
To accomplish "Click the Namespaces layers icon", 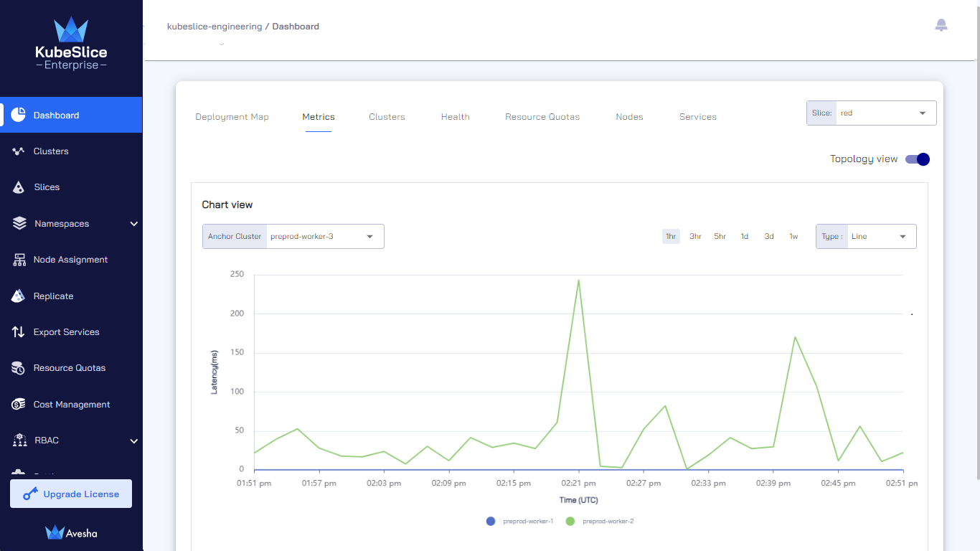I will coord(19,223).
